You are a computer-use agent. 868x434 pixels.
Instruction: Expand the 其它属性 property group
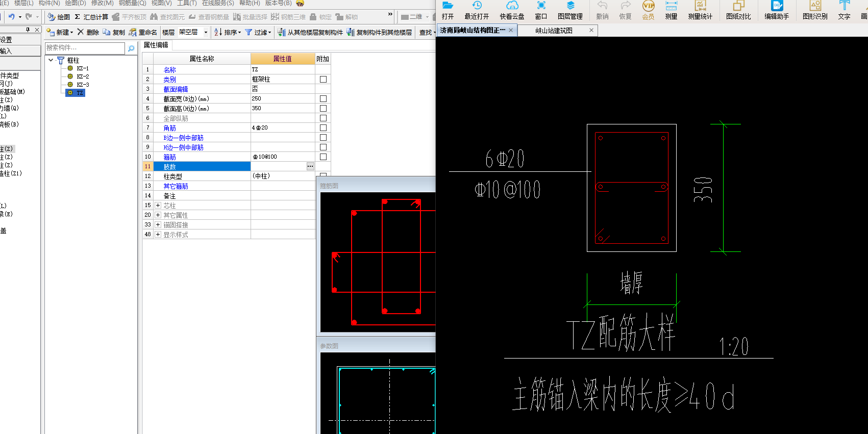click(x=158, y=215)
